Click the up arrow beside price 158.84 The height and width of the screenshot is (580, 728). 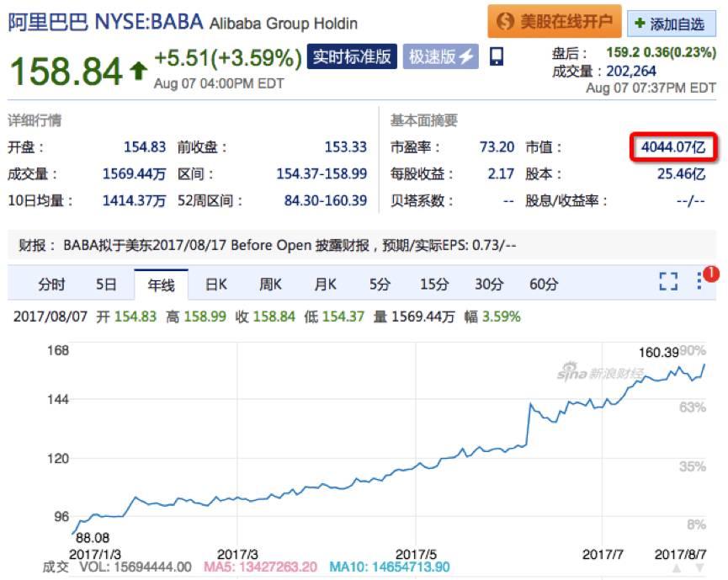[138, 72]
